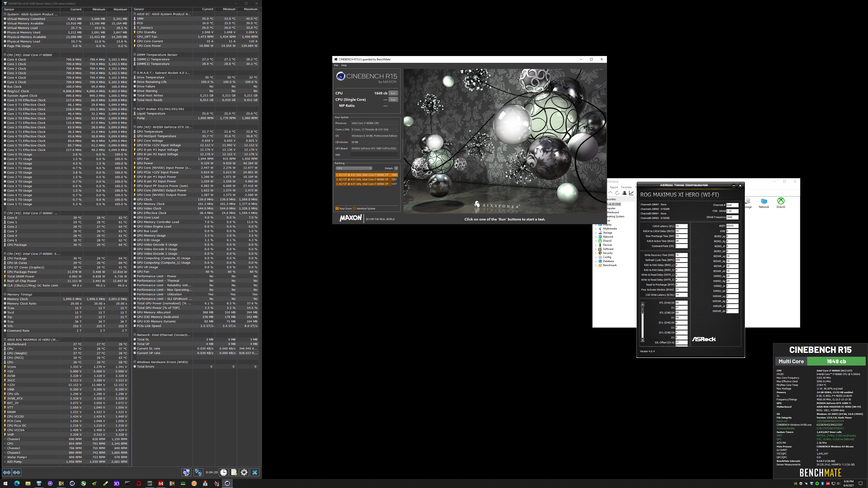Viewport: 868px width, 488px height.
Task: Open the AIDA64 Favorites menu
Action: point(626,187)
